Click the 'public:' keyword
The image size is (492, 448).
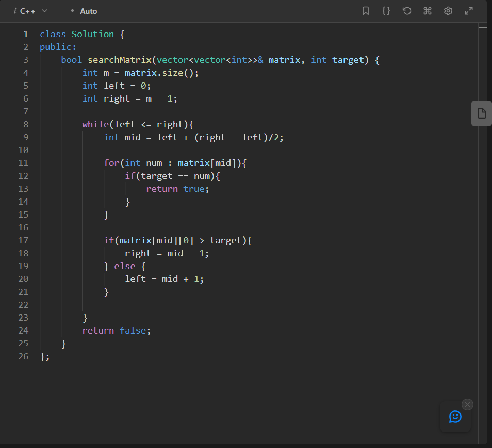point(58,47)
